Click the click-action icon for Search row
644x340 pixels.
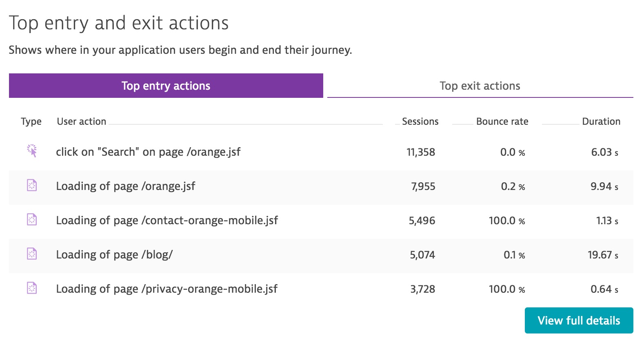pos(32,151)
